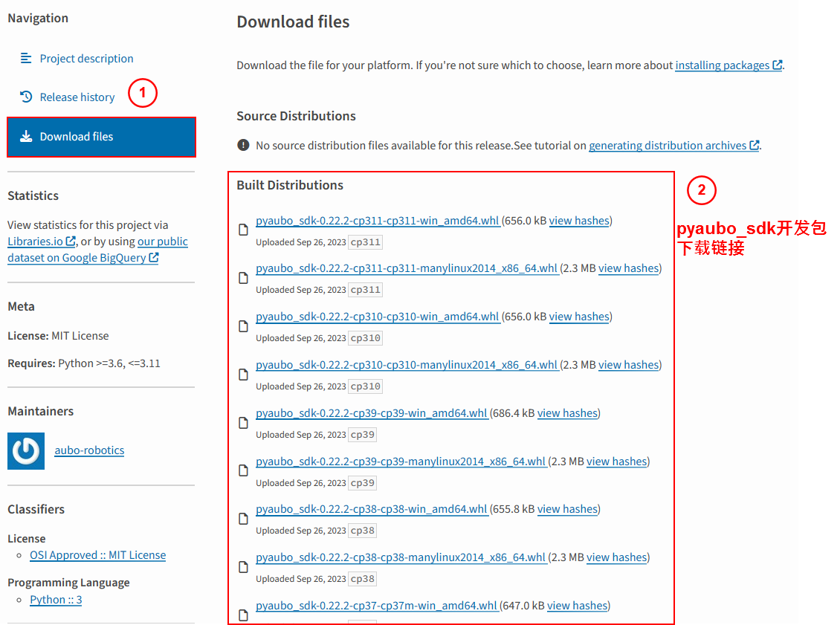840x625 pixels.
Task: Click file icon beside cp311 manylinux2014 wheel
Action: [243, 278]
